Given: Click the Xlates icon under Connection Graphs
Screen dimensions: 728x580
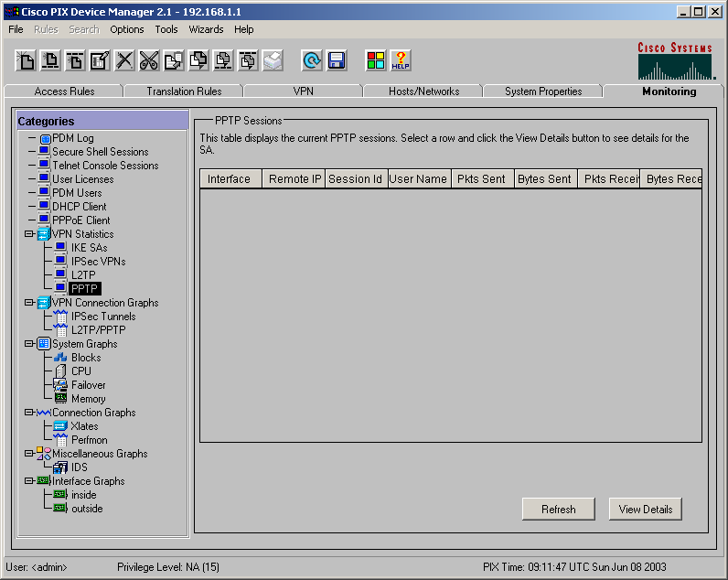Looking at the screenshot, I should coord(60,425).
